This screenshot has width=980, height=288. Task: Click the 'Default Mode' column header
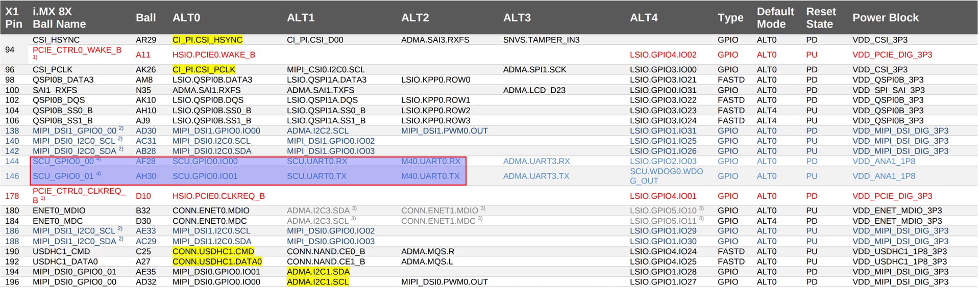coord(775,18)
